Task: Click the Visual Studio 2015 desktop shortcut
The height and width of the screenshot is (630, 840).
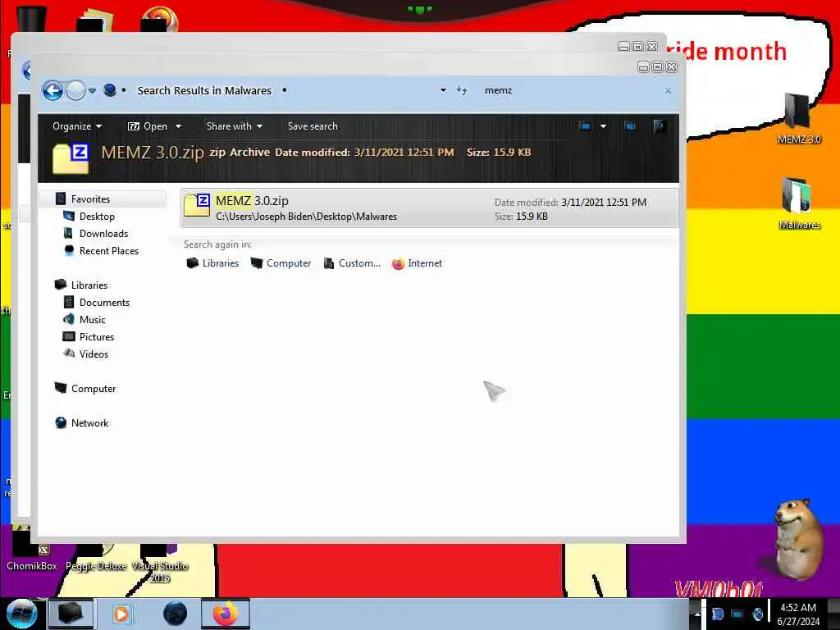Action: point(160,564)
